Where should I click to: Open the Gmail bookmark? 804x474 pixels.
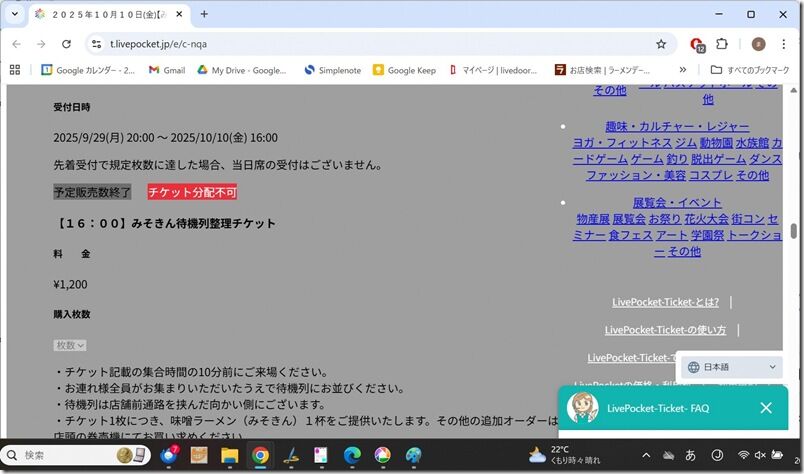(x=167, y=70)
